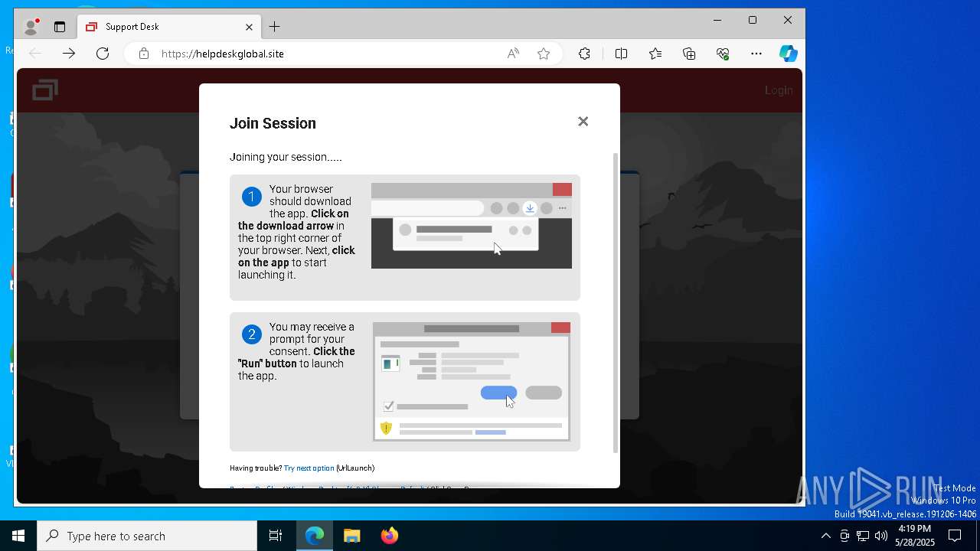This screenshot has width=980, height=551.
Task: Open the Edge profile icon
Action: pos(31,27)
